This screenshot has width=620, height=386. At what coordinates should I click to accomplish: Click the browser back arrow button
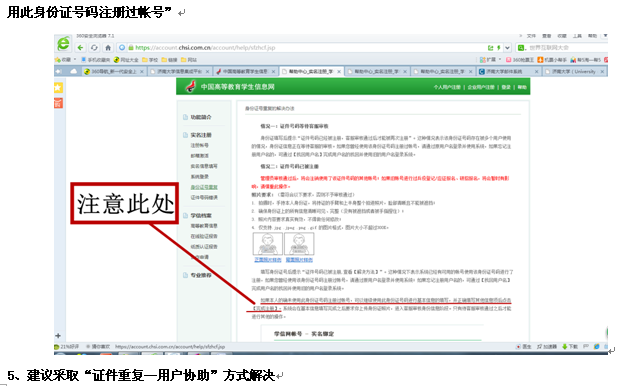click(x=80, y=48)
